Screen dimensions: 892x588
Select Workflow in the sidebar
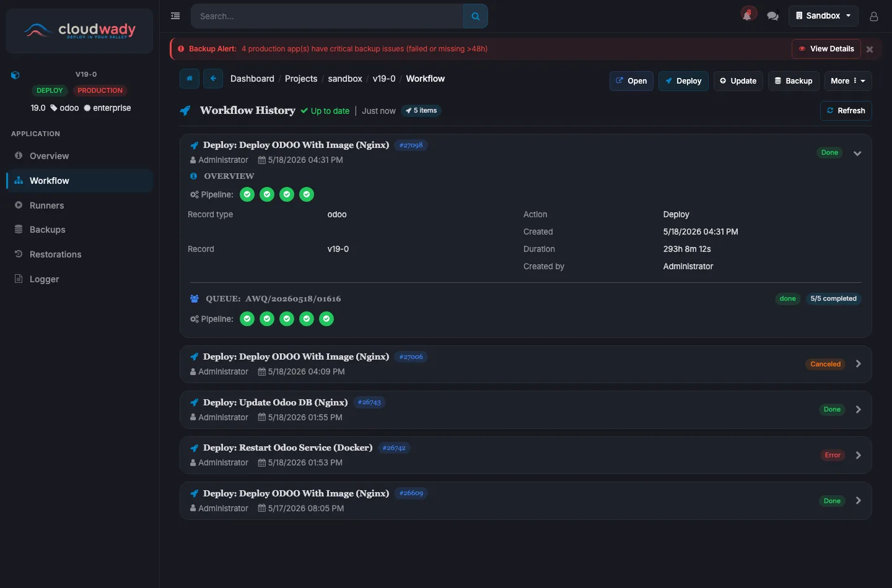click(x=79, y=181)
